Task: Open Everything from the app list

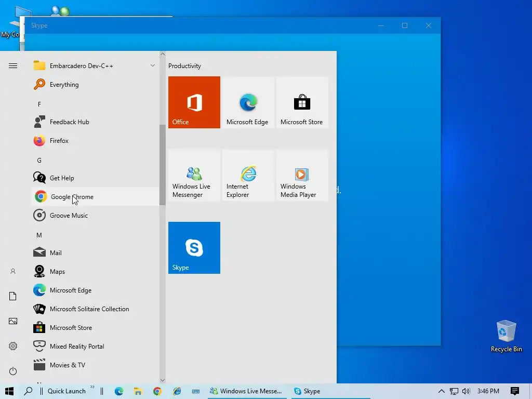Action: 95,85
